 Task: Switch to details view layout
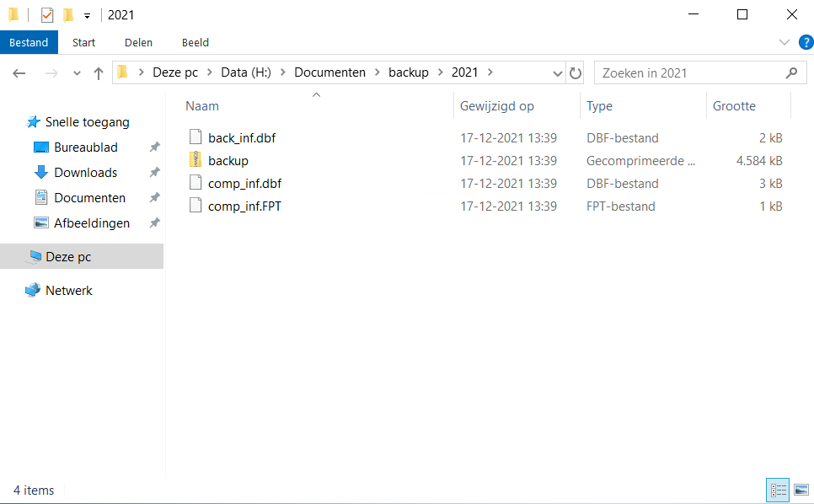coord(778,490)
